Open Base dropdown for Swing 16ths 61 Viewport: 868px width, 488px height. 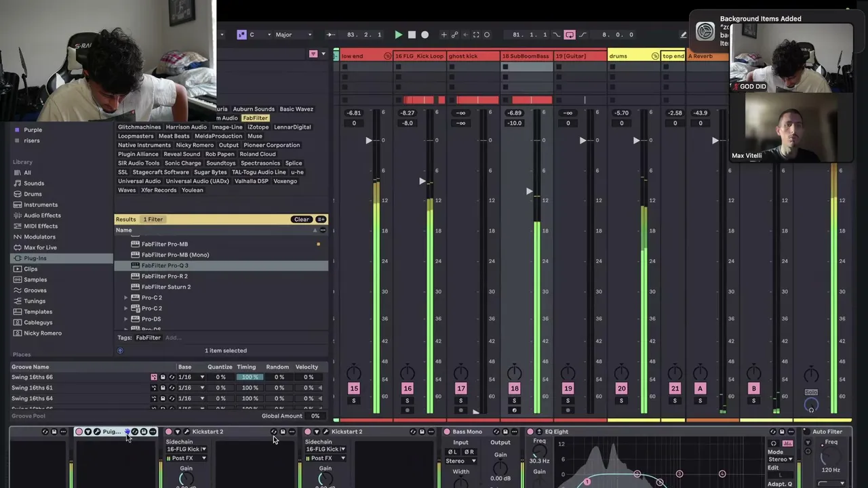(191, 388)
